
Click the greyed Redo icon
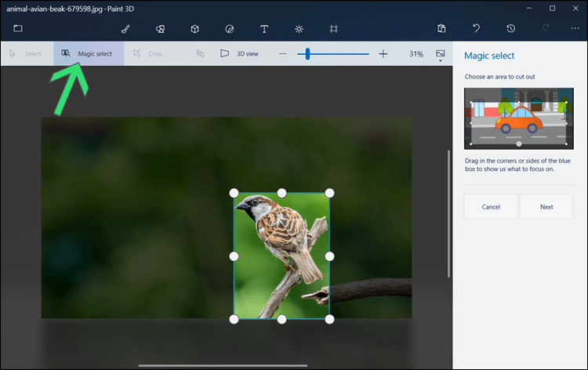(x=546, y=28)
